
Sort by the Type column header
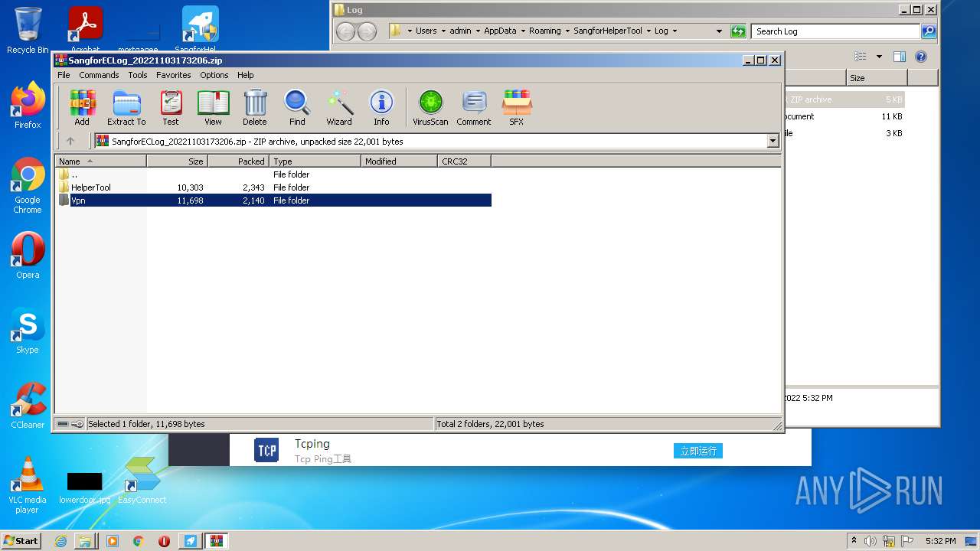pos(315,161)
